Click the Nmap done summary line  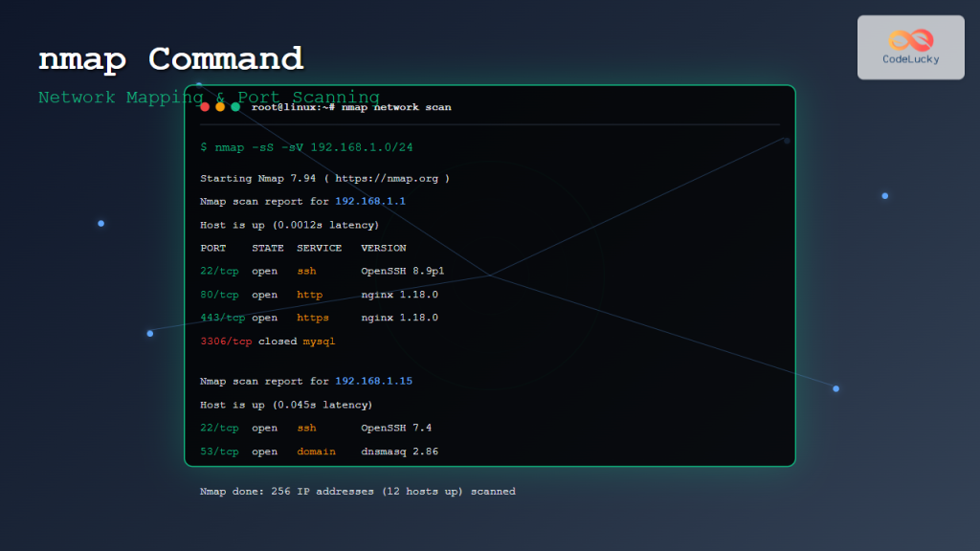(357, 491)
